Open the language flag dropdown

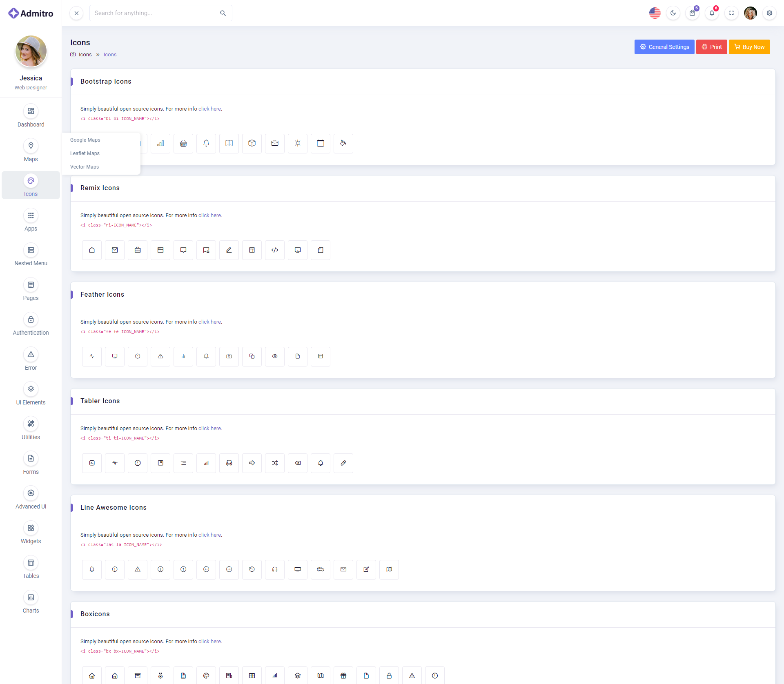coord(655,13)
